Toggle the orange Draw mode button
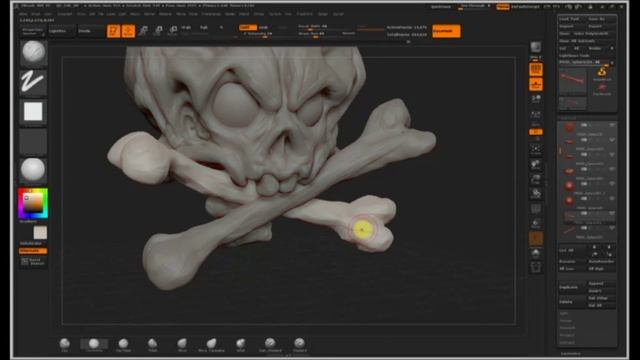 point(128,31)
